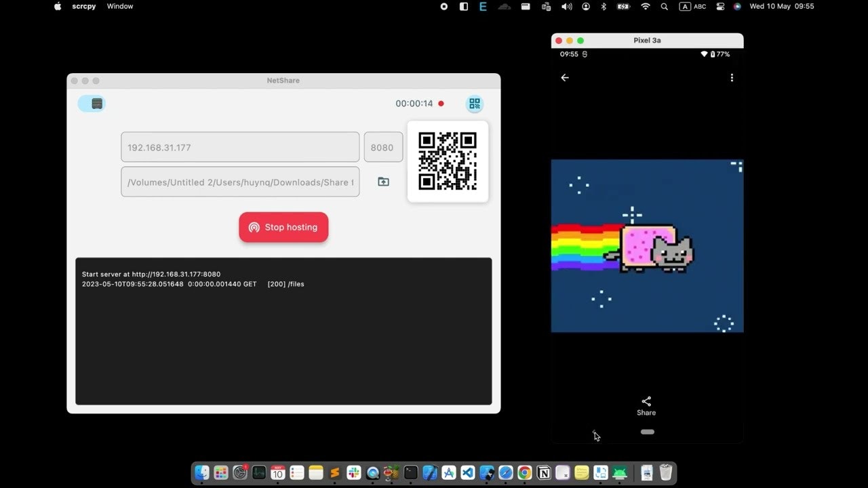The image size is (868, 488).
Task: Click the Wi-Fi icon in the menu bar
Action: pyautogui.click(x=646, y=6)
